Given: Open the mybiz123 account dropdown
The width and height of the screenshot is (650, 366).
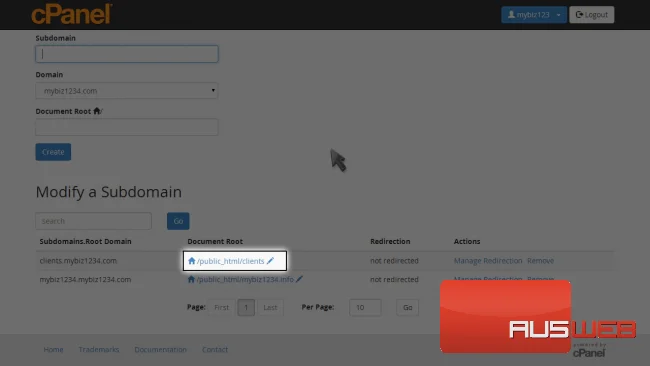Looking at the screenshot, I should [x=534, y=15].
